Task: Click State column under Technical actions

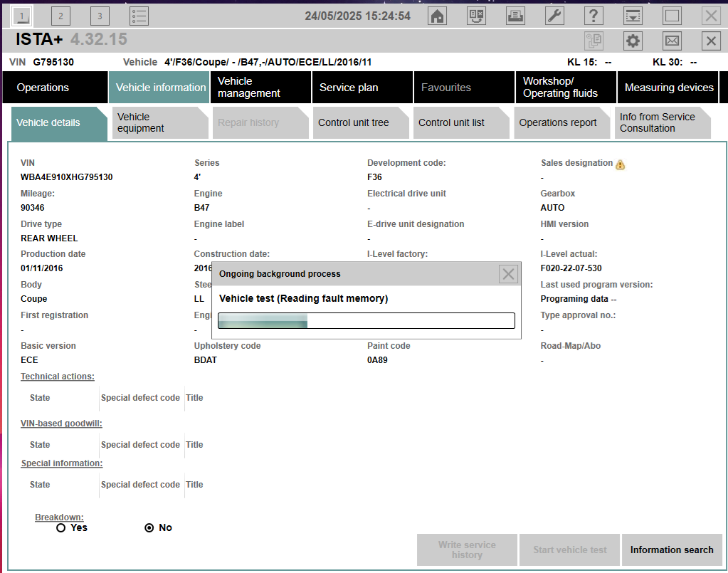Action: [40, 397]
